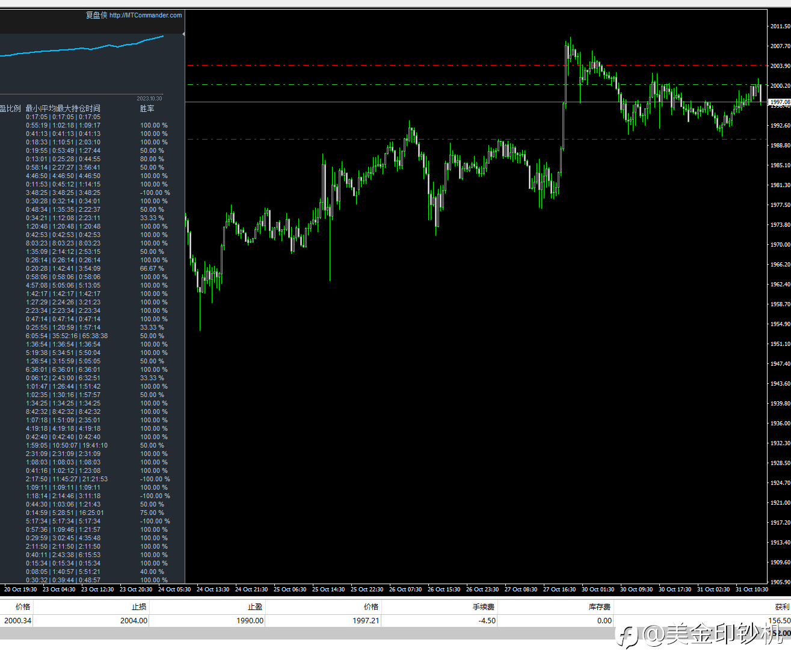Viewport: 791px width, 672px height.
Task: Select the row 1:59:05 | 10:50:07 | 19:41:10
Action: coord(67,445)
